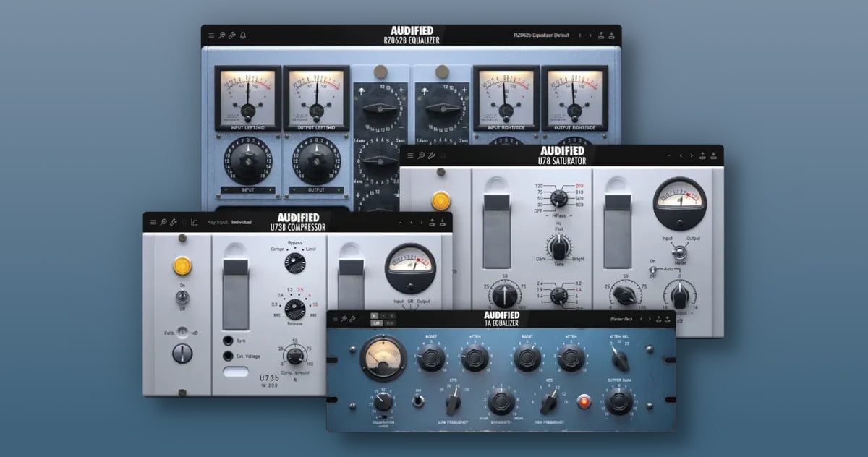868x457 pixels.
Task: Expand the Starter Pack preset list in 1A Equalizer
Action: [x=621, y=317]
